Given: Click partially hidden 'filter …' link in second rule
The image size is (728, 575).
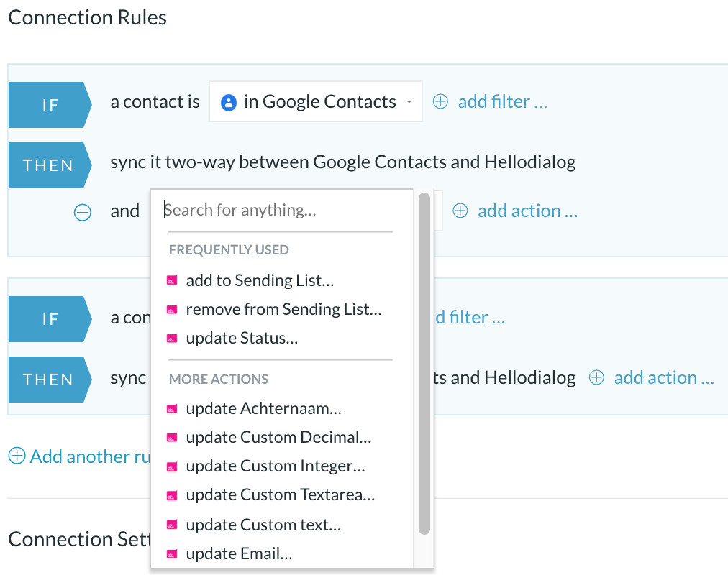Looking at the screenshot, I should coord(470,318).
